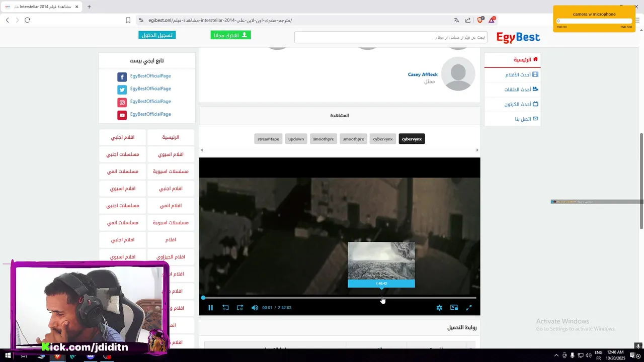Open a new browser tab
644x362 pixels.
click(89, 7)
